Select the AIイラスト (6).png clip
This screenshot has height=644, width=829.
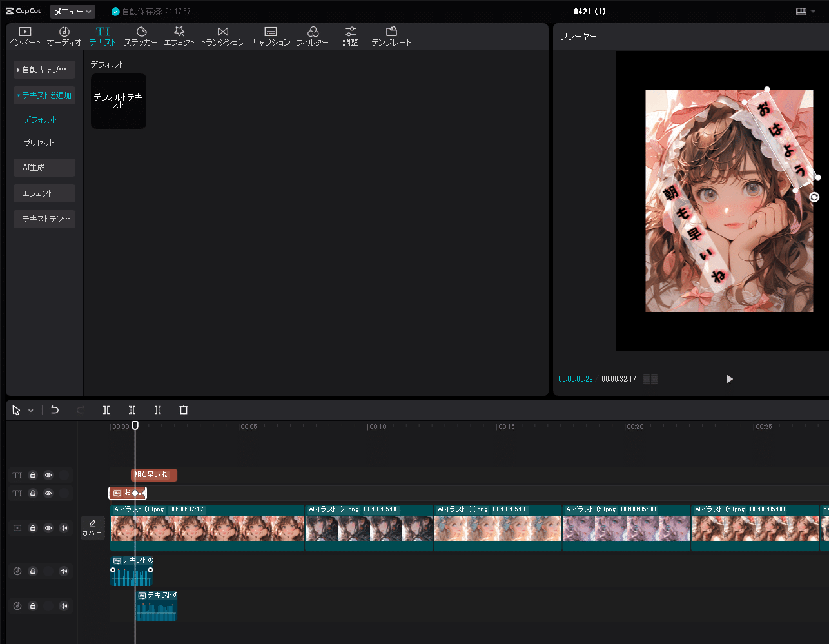click(756, 528)
